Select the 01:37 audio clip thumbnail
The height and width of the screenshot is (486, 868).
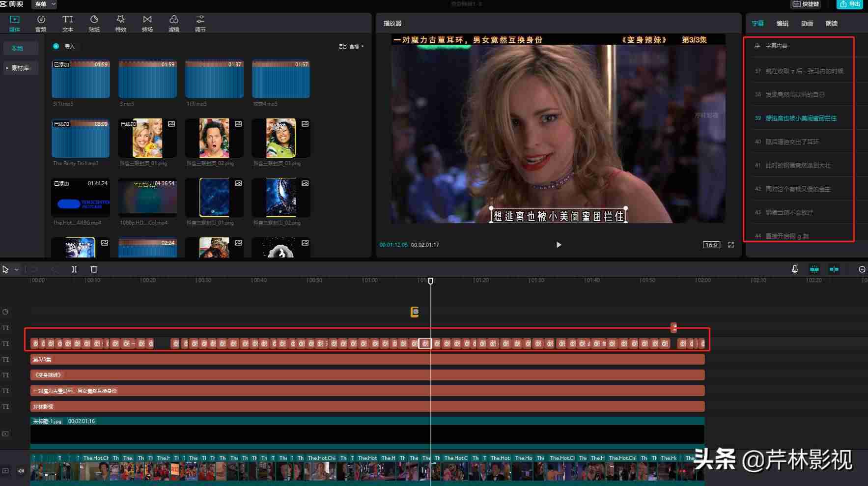pos(214,79)
